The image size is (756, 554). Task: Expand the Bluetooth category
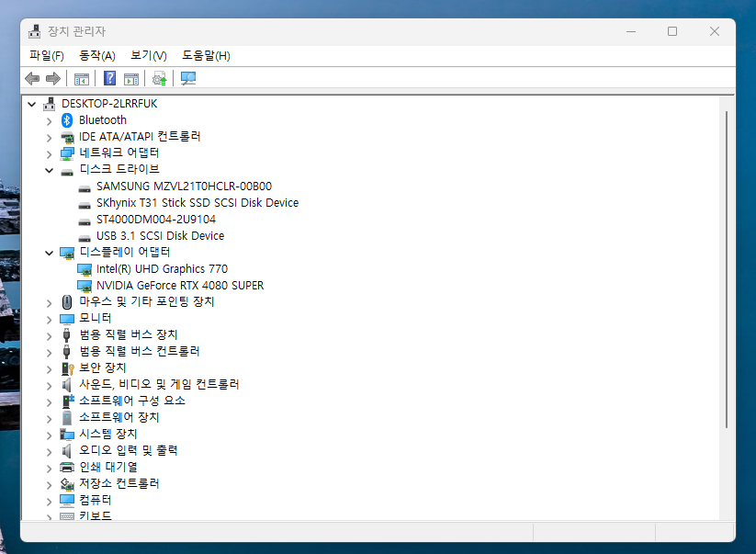coord(50,121)
